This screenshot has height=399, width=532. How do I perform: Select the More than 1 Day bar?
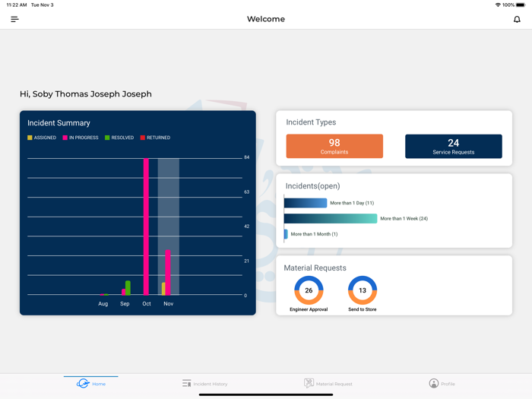(306, 203)
